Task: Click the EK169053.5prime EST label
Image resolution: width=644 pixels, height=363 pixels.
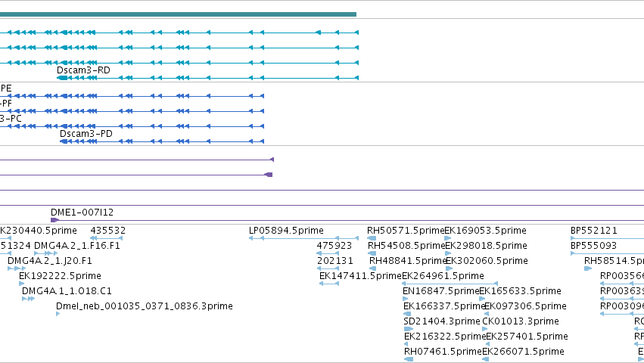Action: pos(486,231)
